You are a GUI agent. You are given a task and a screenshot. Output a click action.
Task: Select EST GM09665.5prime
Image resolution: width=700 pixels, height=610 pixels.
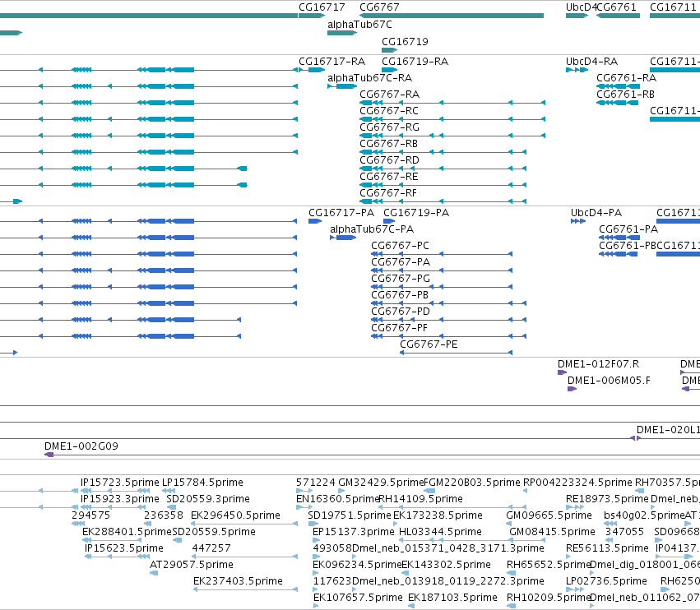pyautogui.click(x=549, y=515)
